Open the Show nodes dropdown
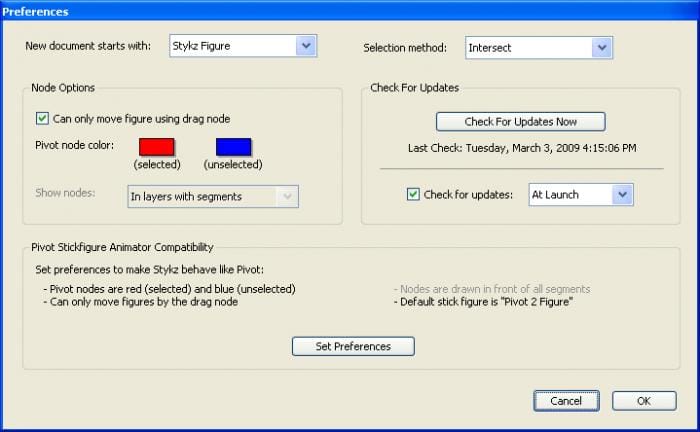 [x=213, y=196]
